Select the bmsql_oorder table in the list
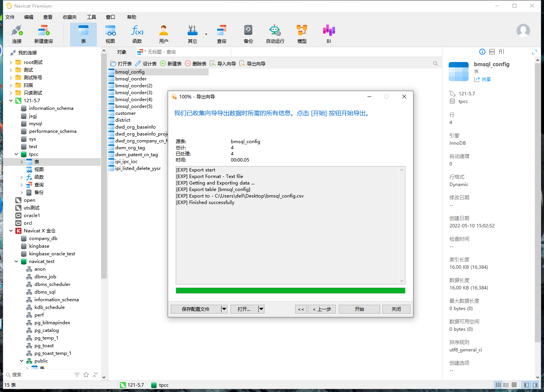 pyautogui.click(x=131, y=79)
